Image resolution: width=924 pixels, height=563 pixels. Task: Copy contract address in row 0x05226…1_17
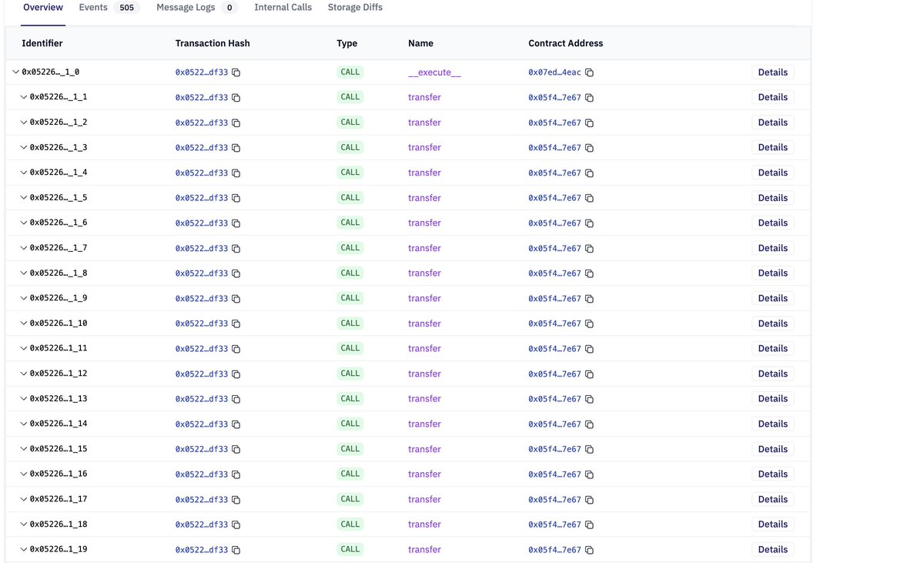point(589,500)
